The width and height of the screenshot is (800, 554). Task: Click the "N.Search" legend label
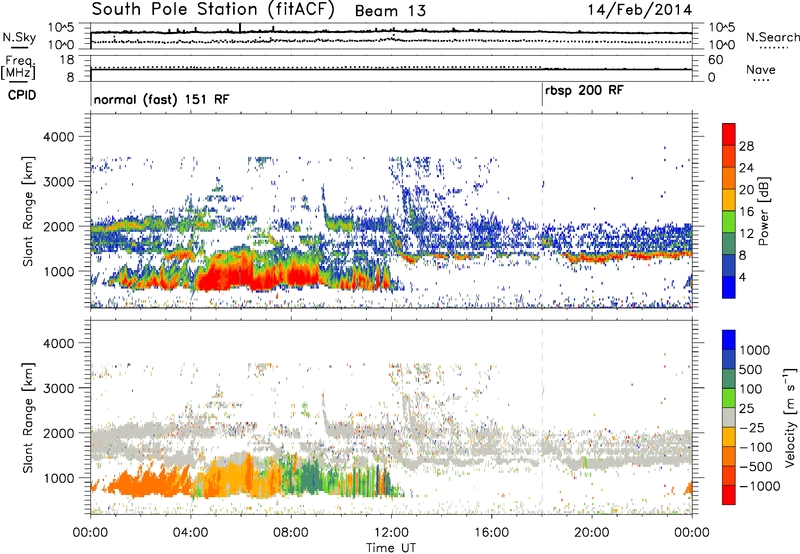(772, 37)
